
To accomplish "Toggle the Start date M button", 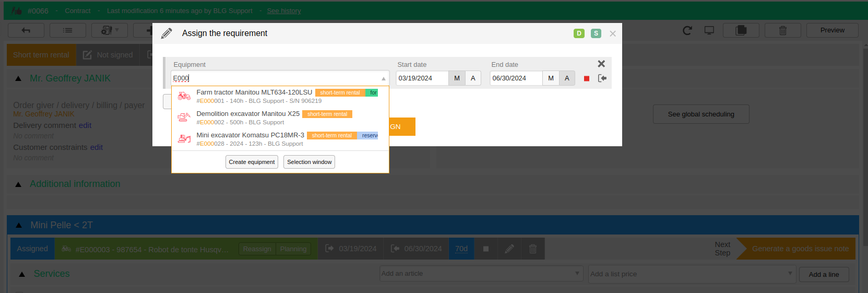I will tap(457, 78).
